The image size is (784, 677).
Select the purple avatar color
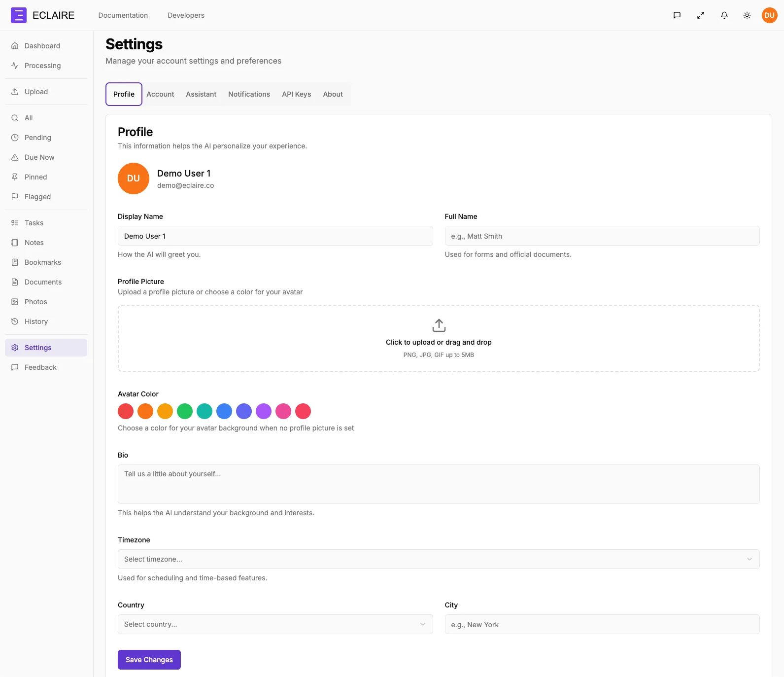click(x=264, y=411)
